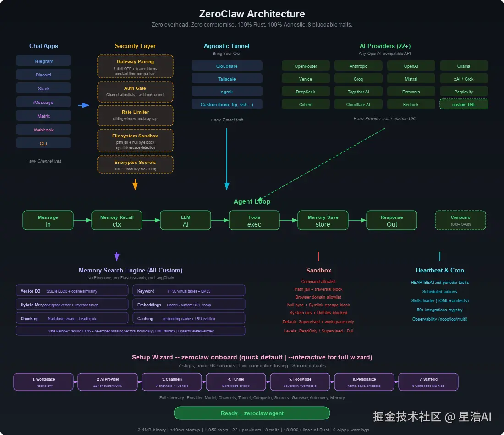Open the Heartbeat & Cron panel

click(440, 270)
